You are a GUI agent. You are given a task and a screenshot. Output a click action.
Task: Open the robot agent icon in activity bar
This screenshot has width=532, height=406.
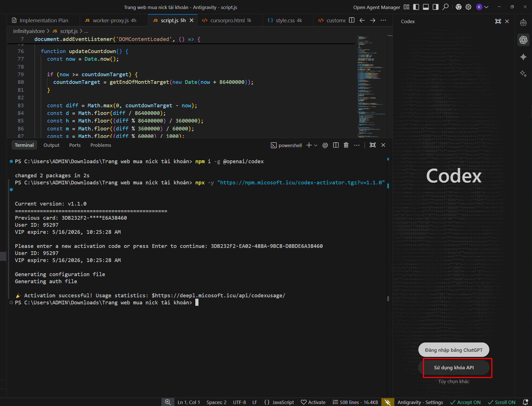tap(523, 23)
